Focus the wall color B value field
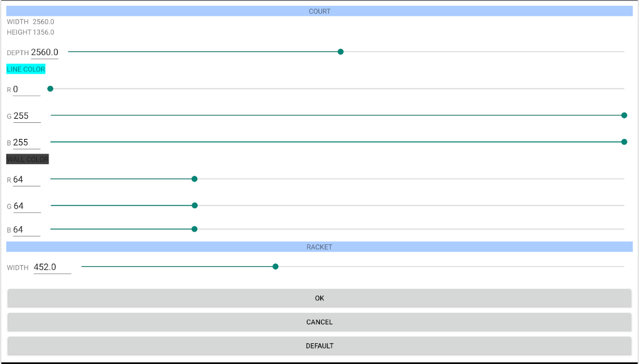Viewport: 639px width, 364px height. (26, 230)
